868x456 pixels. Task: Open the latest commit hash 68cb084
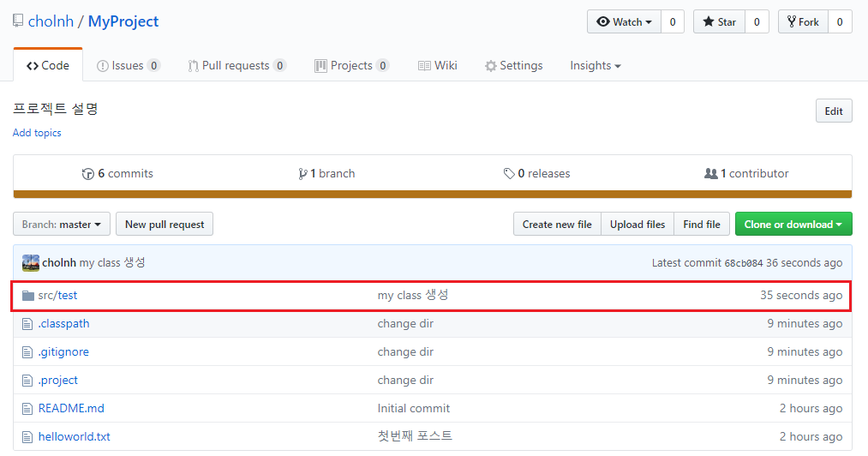click(x=744, y=263)
